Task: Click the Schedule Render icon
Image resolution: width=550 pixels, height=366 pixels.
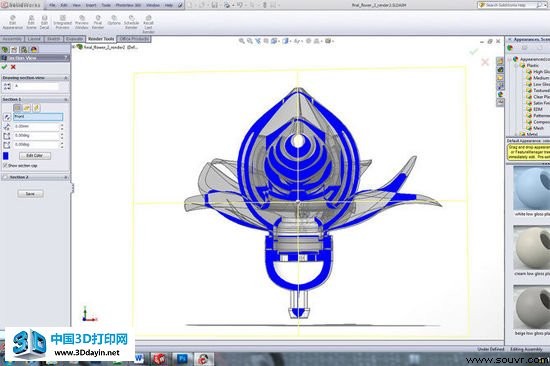Action: (131, 22)
